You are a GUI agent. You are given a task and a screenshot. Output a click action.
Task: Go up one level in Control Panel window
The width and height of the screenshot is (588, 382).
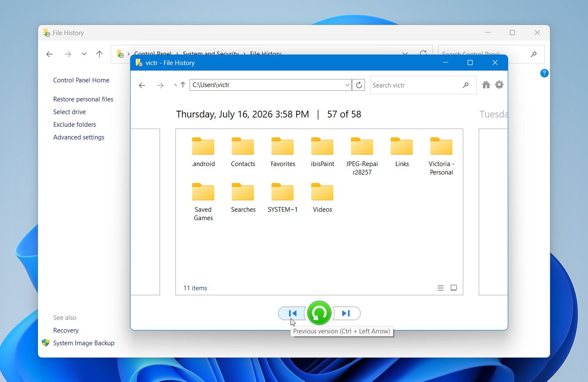99,54
